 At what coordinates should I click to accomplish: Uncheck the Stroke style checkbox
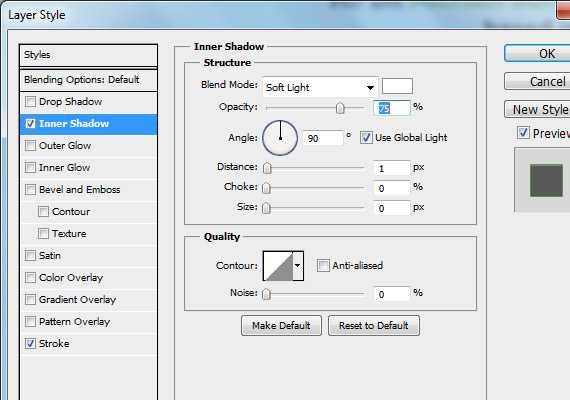[30, 343]
